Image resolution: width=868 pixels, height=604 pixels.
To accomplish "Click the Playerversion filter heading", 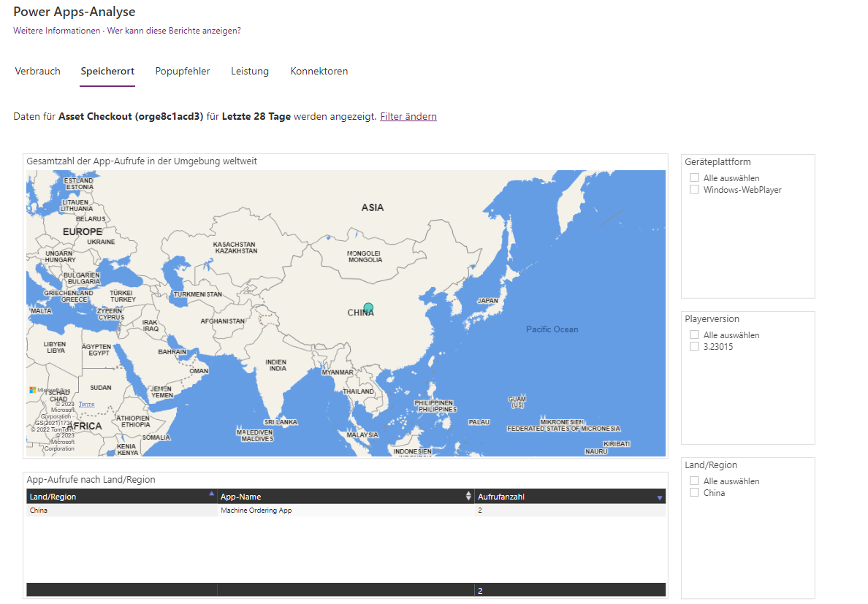I will pyautogui.click(x=712, y=318).
